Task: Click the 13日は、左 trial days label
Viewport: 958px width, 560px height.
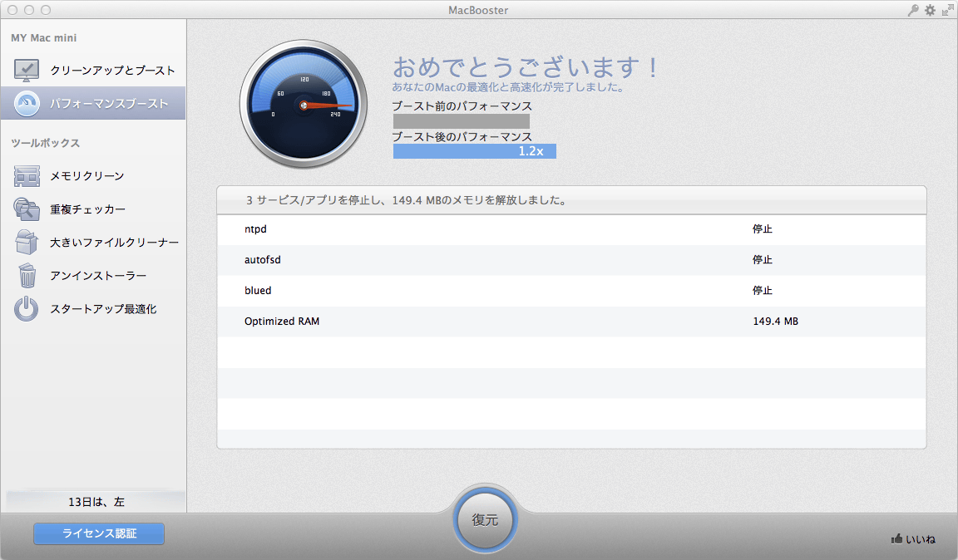Action: point(96,502)
